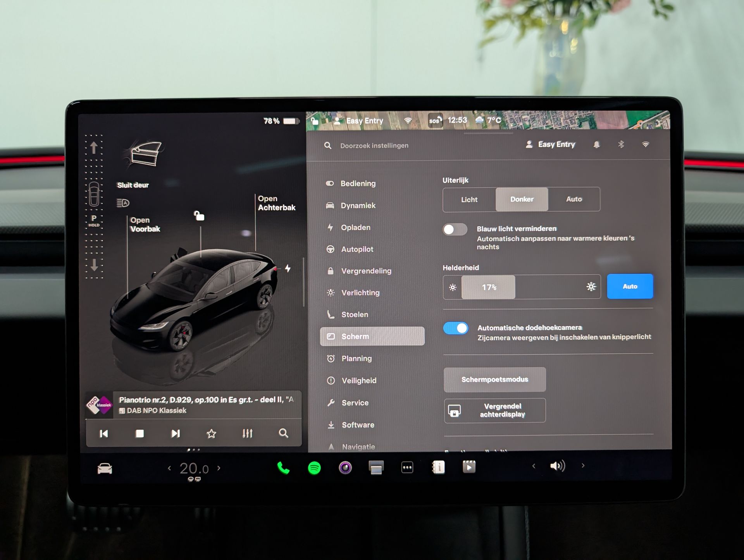Image resolution: width=744 pixels, height=560 pixels.
Task: Click the Vergrendel achterdisplay button
Action: tap(495, 410)
